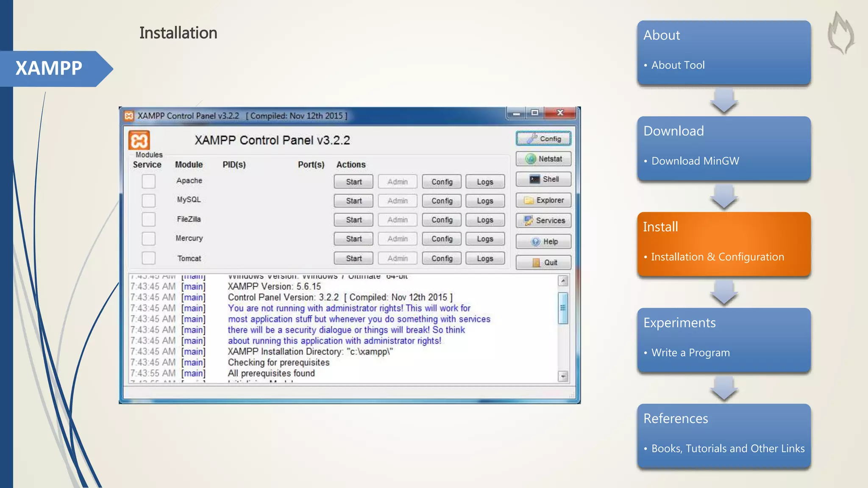The height and width of the screenshot is (488, 868).
Task: Click the log scrollbar up arrow
Action: pos(563,281)
